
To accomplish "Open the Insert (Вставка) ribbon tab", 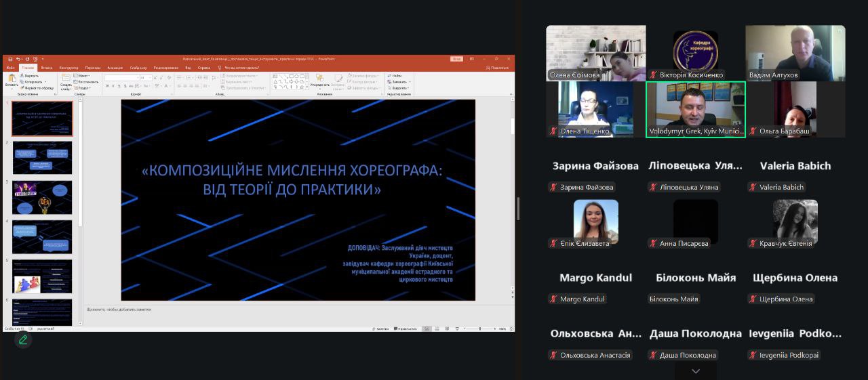I will point(46,68).
